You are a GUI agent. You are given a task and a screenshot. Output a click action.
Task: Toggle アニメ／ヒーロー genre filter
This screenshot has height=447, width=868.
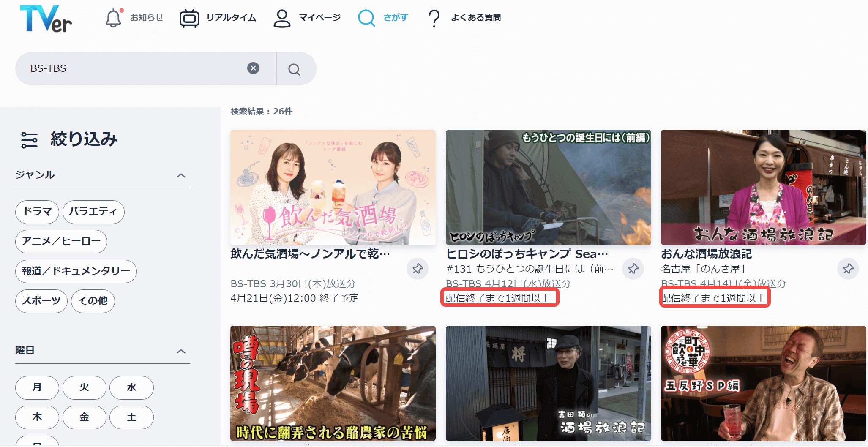(61, 241)
